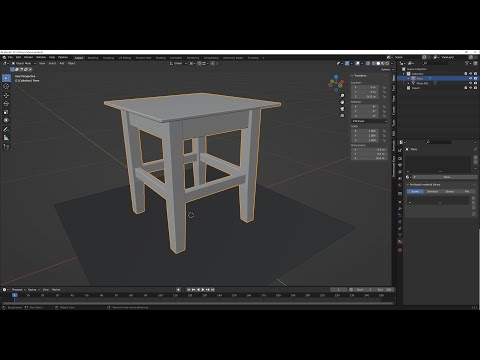Select the Annotate pencil tool
This screenshot has height=360, width=480.
point(6,129)
